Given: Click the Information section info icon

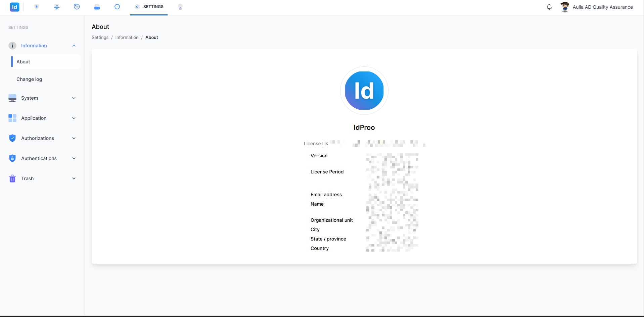Looking at the screenshot, I should pyautogui.click(x=12, y=46).
